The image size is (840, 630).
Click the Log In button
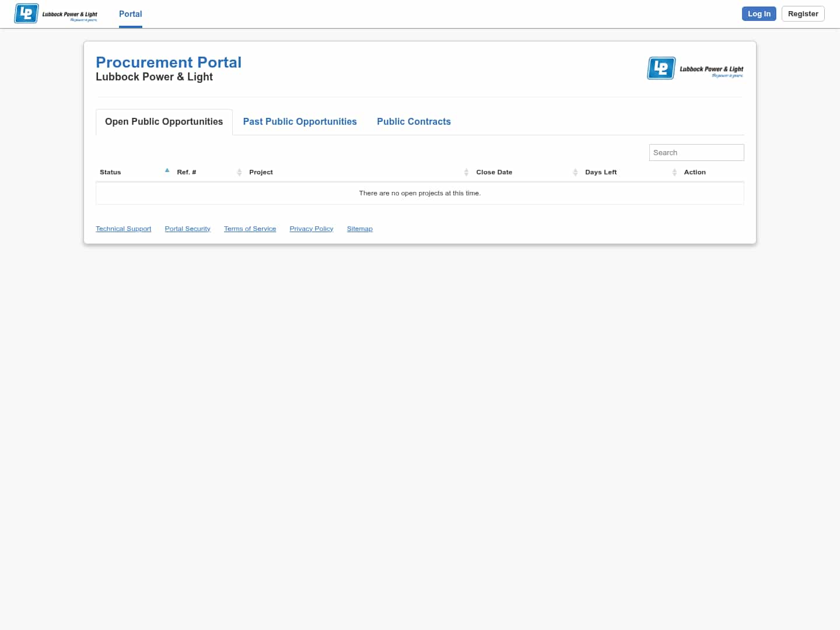click(759, 13)
